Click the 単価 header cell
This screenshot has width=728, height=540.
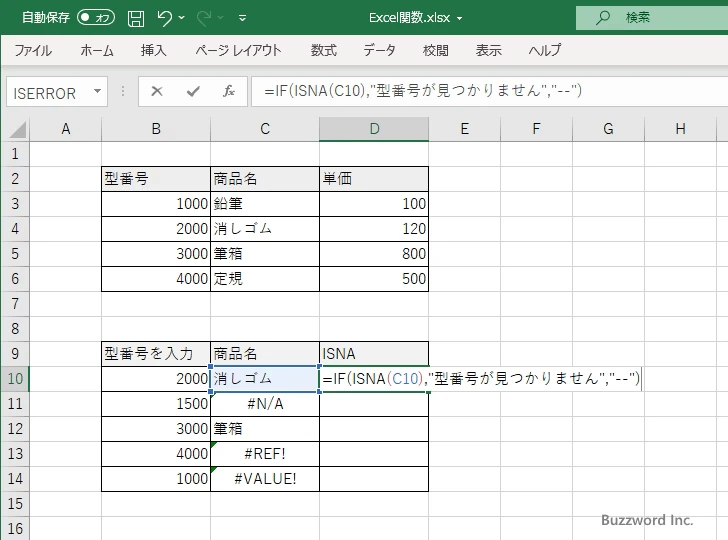(x=374, y=179)
